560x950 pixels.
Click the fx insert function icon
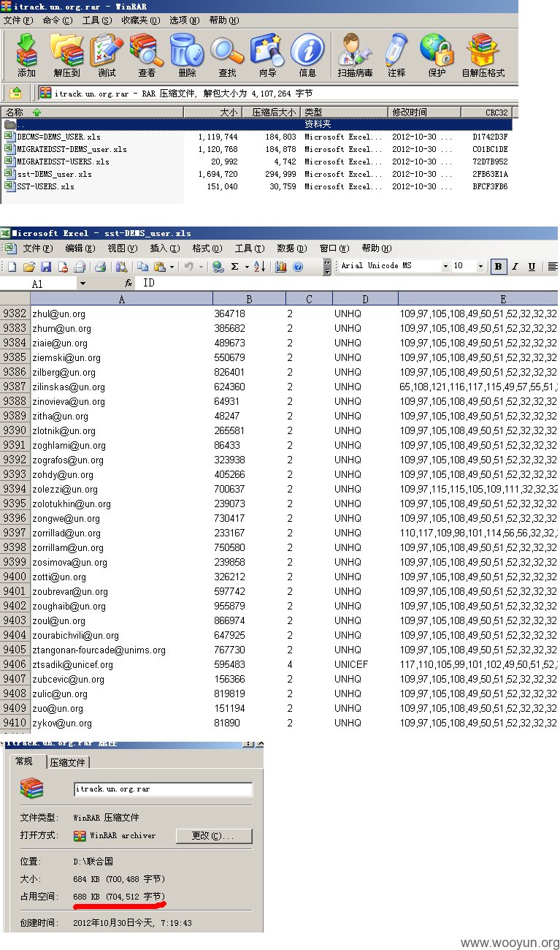(x=129, y=283)
